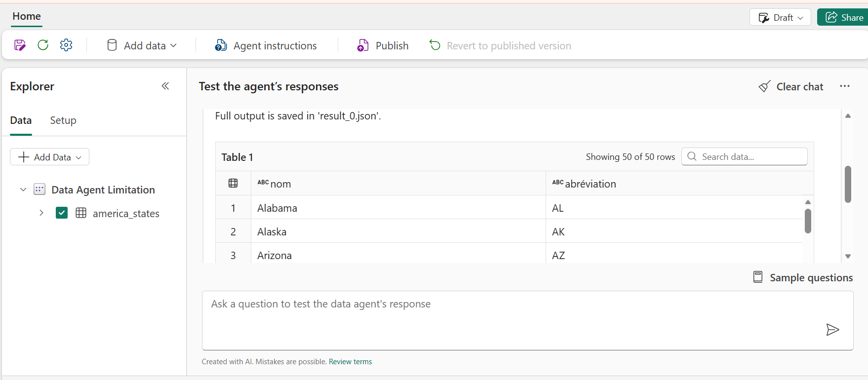Open the settings gear icon
The height and width of the screenshot is (380, 868).
[x=66, y=45]
